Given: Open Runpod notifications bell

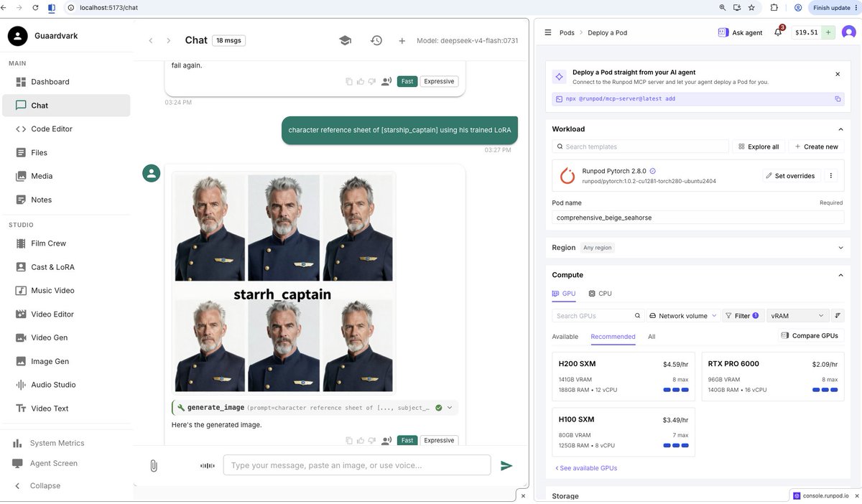Looking at the screenshot, I should point(778,32).
